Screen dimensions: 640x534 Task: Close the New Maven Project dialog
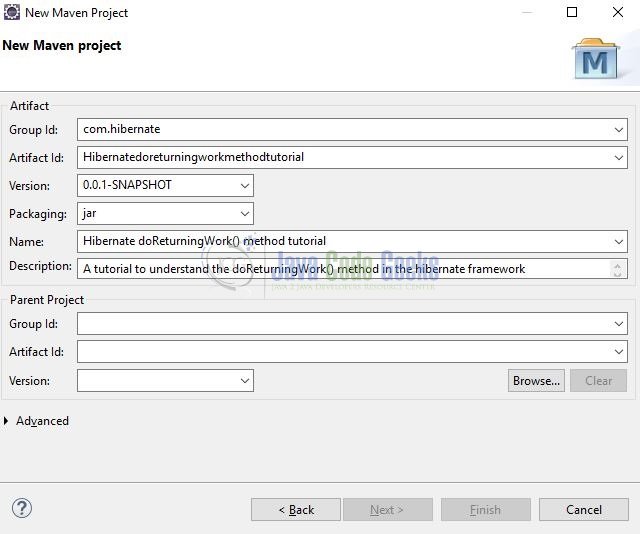click(x=618, y=12)
